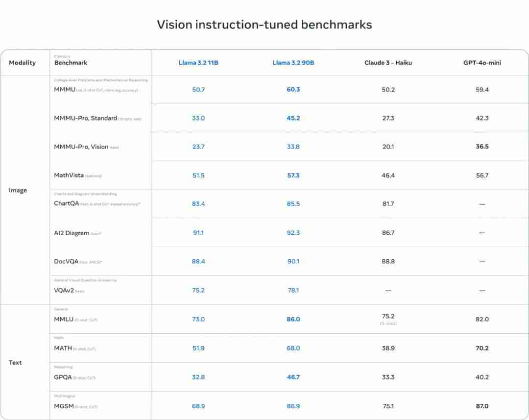Click the Llama 3.2 11B column header
The width and height of the screenshot is (529, 420).
198,63
